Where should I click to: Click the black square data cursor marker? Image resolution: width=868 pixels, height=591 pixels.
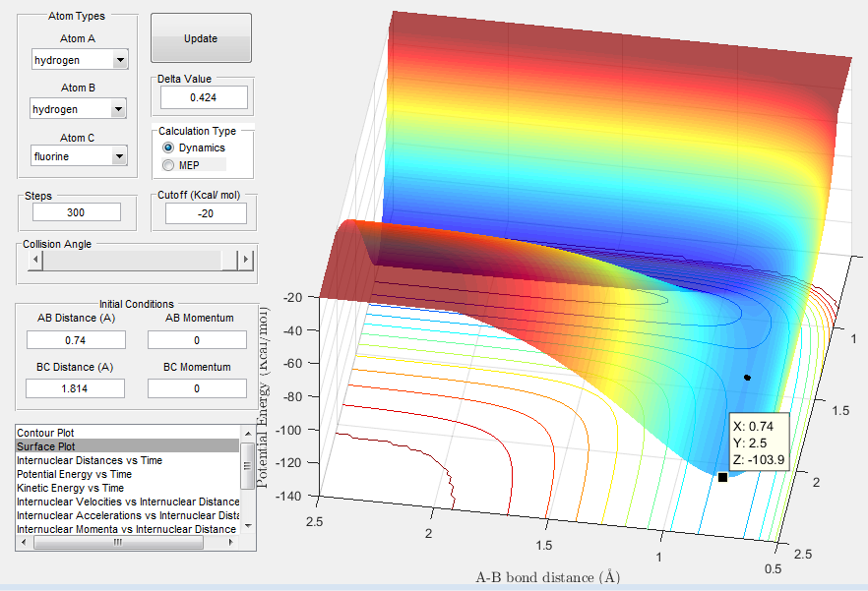coord(722,477)
